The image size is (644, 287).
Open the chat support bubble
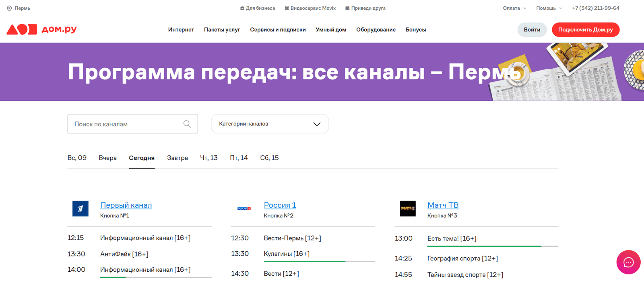[628, 262]
